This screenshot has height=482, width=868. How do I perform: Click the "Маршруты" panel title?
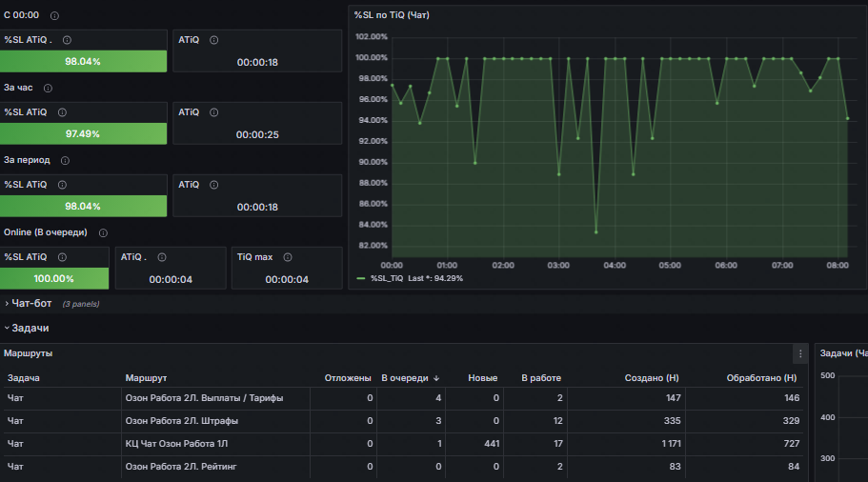pyautogui.click(x=28, y=353)
